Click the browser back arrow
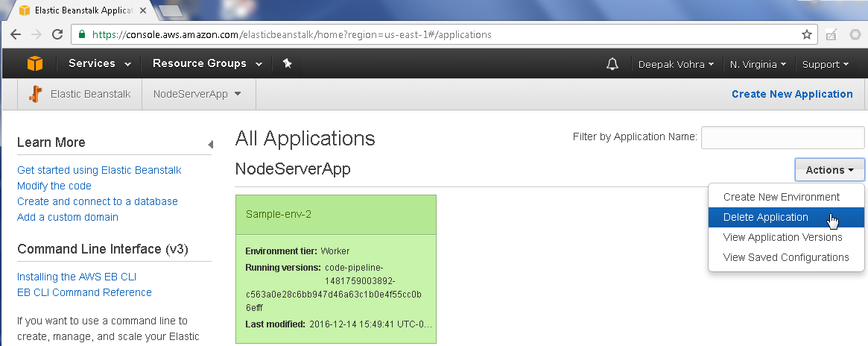 pos(16,34)
